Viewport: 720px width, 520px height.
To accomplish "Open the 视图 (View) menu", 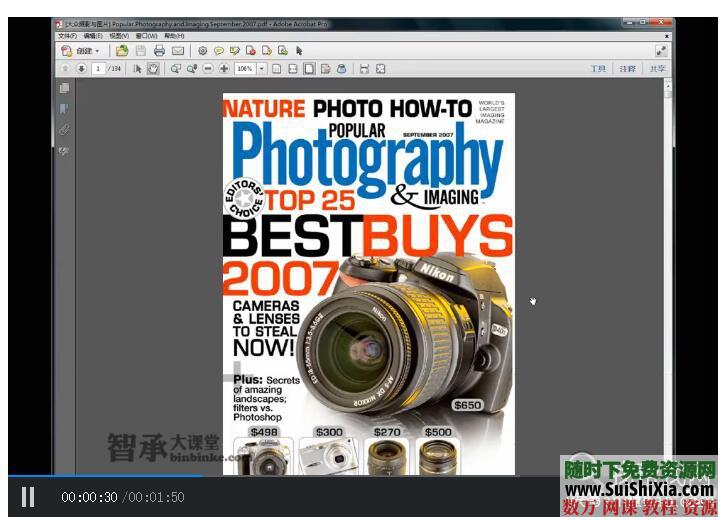I will click(x=118, y=36).
